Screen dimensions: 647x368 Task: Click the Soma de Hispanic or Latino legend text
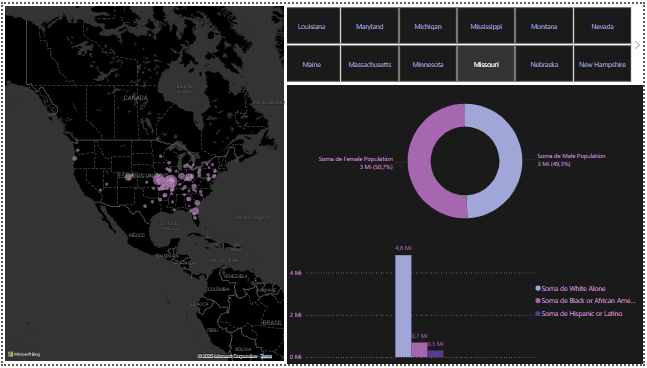point(582,314)
